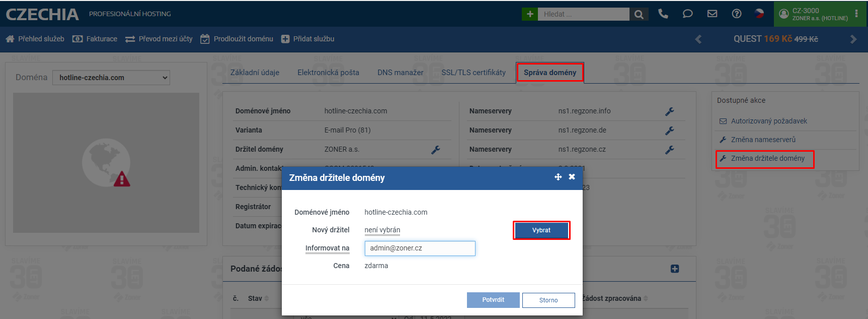Open the DNS manažer tab
This screenshot has height=319, width=868.
coord(401,73)
